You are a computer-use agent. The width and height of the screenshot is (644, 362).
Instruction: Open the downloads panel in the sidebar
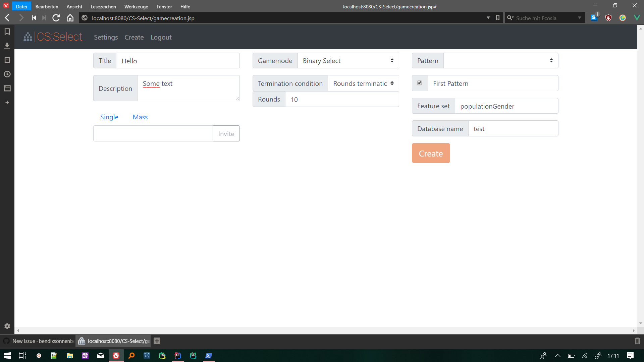(7, 46)
